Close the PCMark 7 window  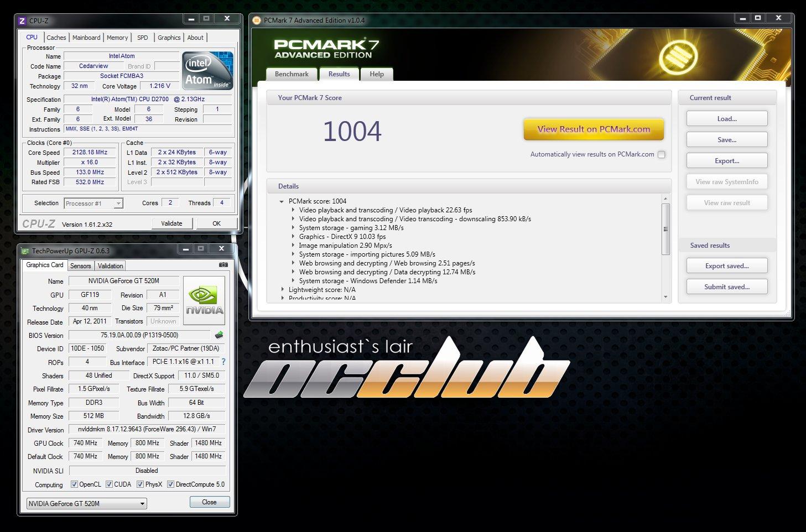pyautogui.click(x=778, y=18)
